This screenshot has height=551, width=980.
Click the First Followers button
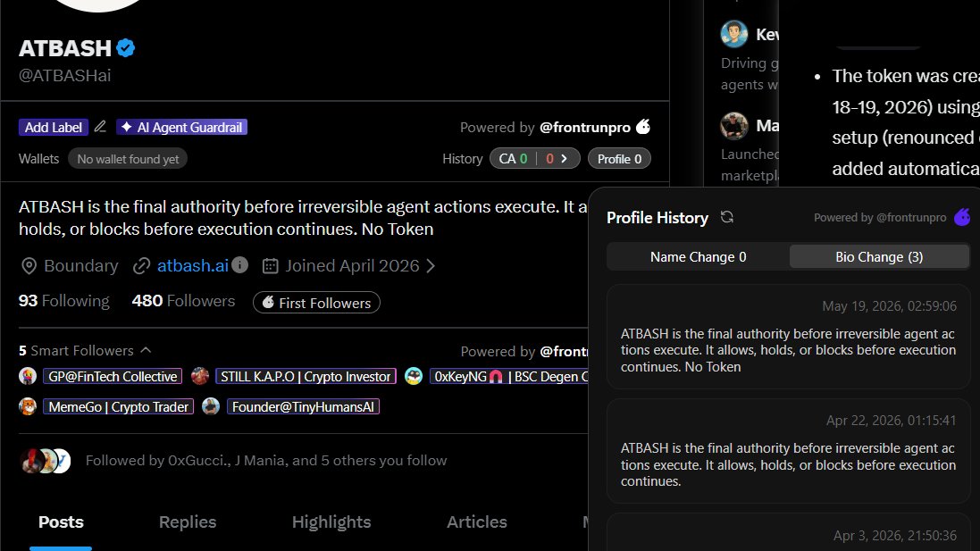coord(316,303)
